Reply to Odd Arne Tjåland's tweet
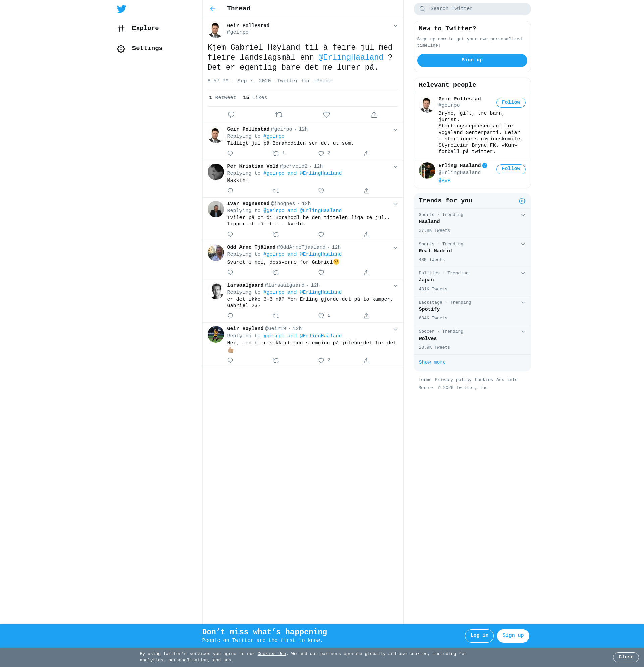This screenshot has width=644, height=667. coord(230,272)
